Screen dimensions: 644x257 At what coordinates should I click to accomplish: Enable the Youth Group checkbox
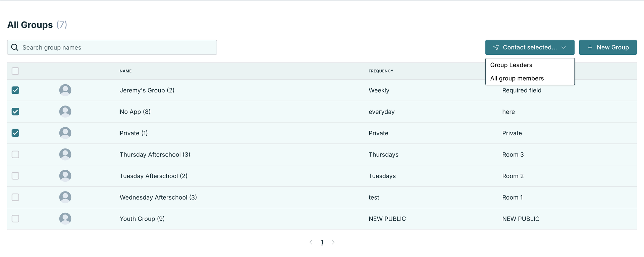[15, 219]
